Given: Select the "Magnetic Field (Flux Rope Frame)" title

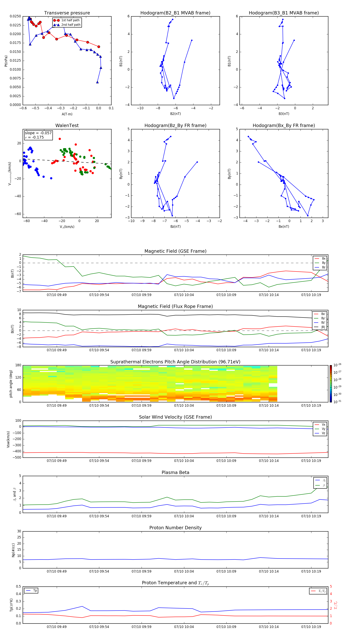Looking at the screenshot, I should coord(175,307).
